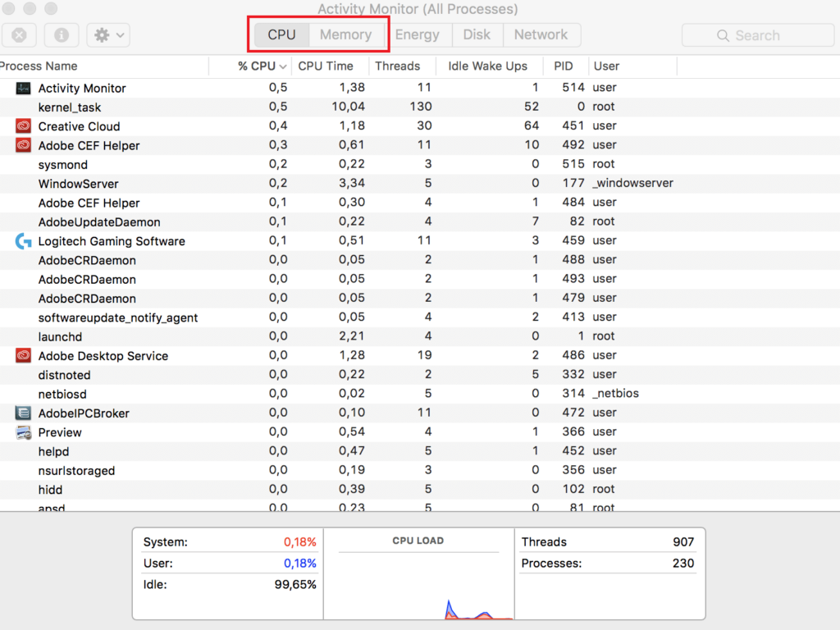Click the Activity Monitor app icon

click(x=23, y=88)
